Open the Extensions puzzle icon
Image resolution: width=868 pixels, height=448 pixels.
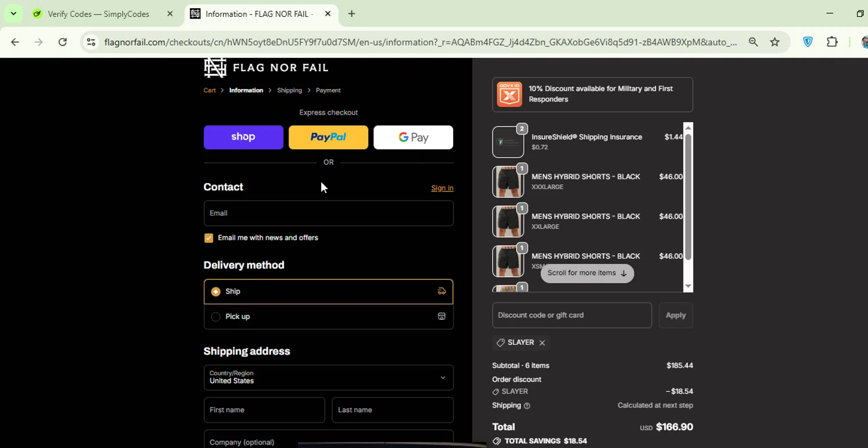pyautogui.click(x=832, y=42)
